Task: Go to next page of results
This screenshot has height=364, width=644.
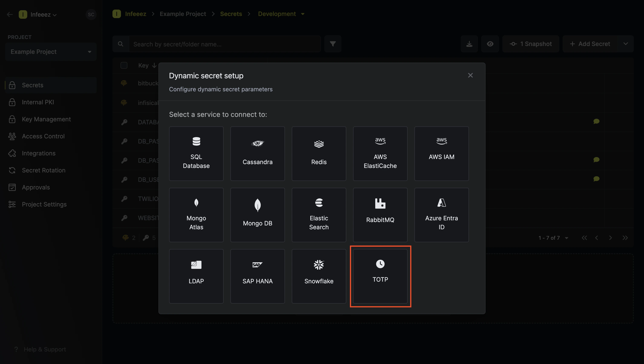Action: click(x=611, y=238)
